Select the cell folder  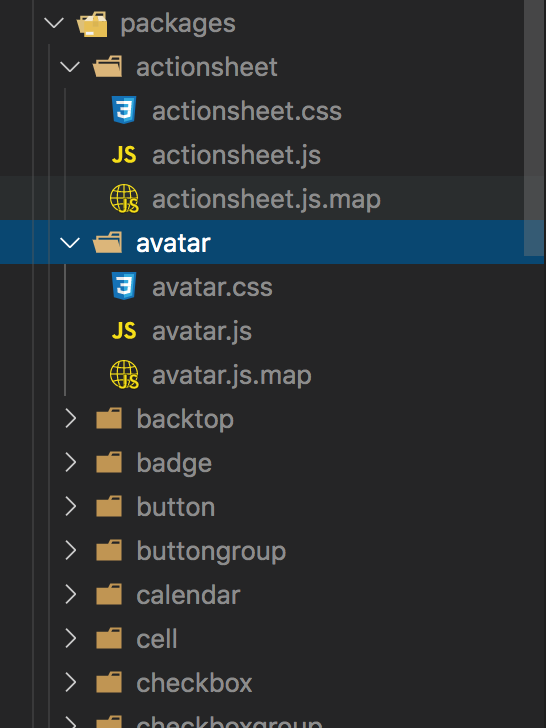pos(156,639)
